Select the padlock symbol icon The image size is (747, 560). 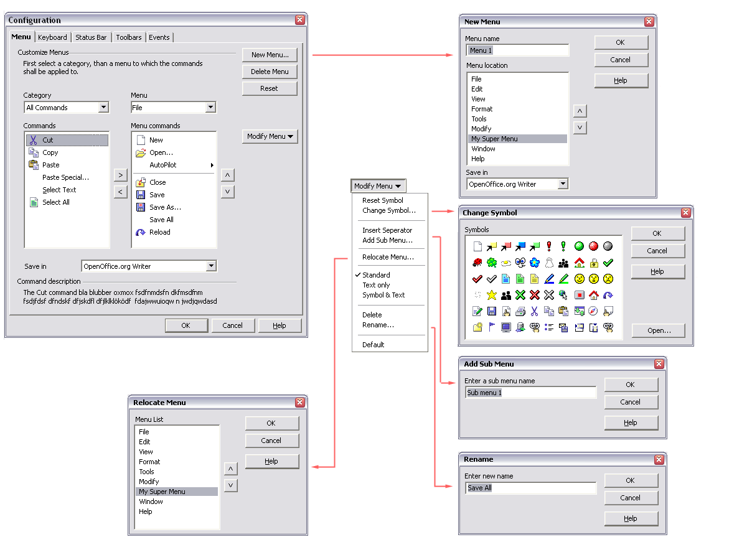(x=594, y=263)
